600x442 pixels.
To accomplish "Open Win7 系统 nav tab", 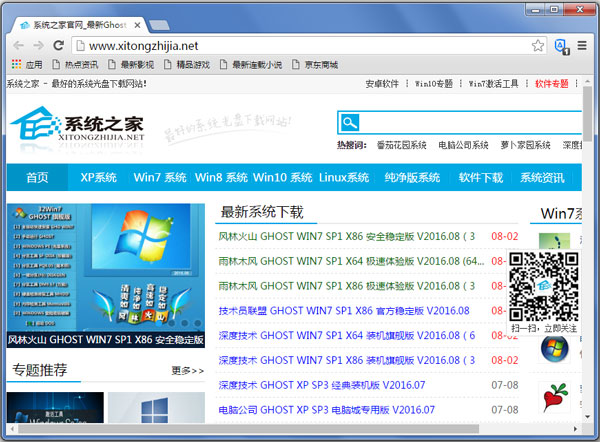I will pos(160,178).
